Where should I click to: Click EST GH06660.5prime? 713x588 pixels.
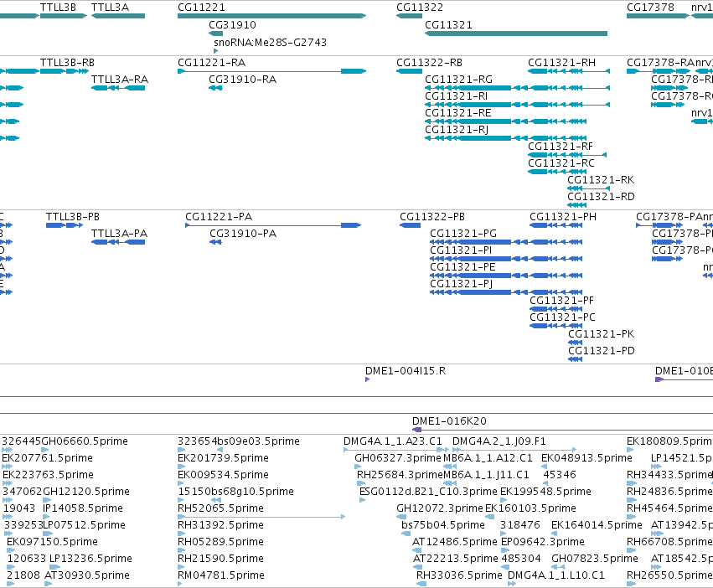[x=85, y=441]
